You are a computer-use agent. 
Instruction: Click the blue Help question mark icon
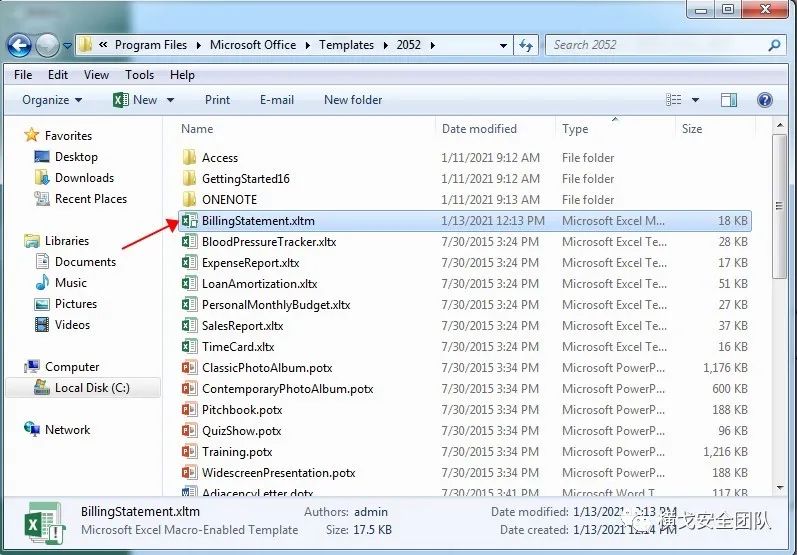pos(764,100)
